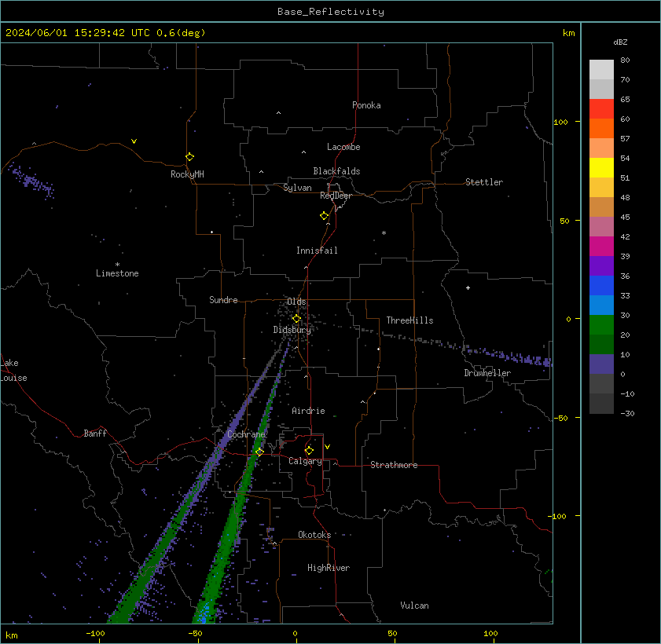
Task: Click the yellow v marker east of Calgary's diamond
Action: pyautogui.click(x=327, y=446)
